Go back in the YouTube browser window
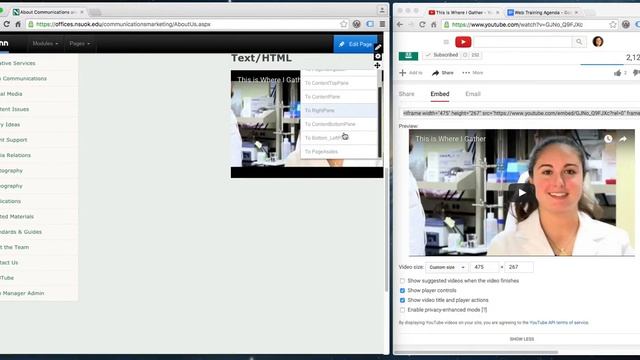 tap(400, 24)
